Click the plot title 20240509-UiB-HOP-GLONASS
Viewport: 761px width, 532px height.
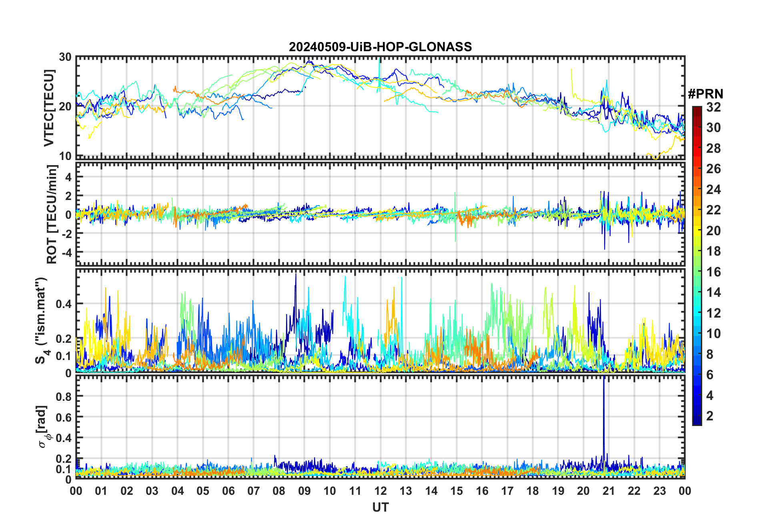(380, 47)
